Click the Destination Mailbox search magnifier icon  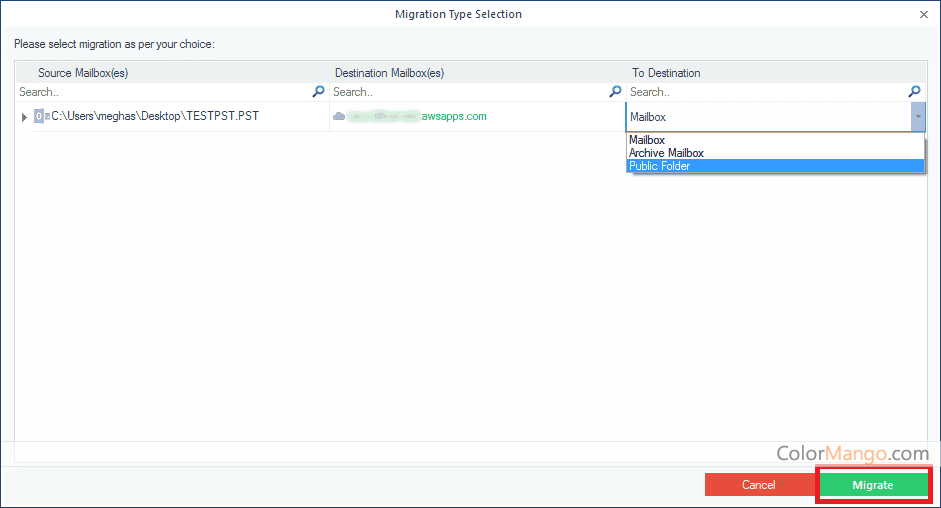[616, 92]
